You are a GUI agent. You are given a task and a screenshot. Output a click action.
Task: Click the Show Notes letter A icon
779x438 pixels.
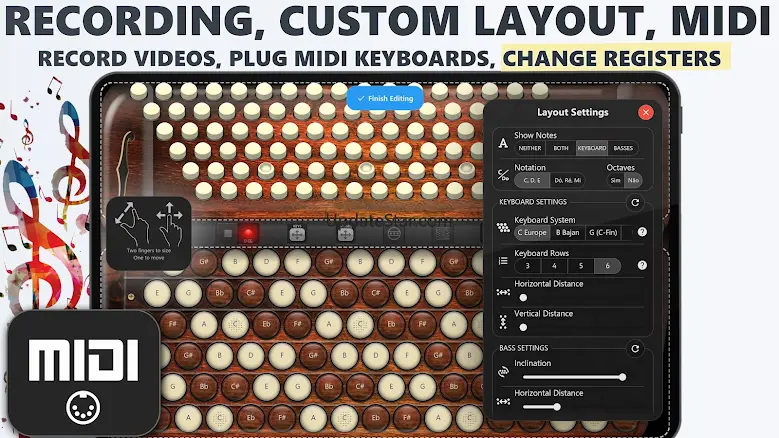tap(503, 144)
